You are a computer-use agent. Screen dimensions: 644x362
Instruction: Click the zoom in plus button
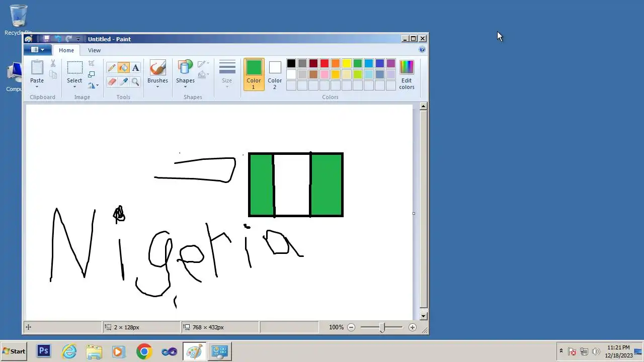click(x=413, y=327)
